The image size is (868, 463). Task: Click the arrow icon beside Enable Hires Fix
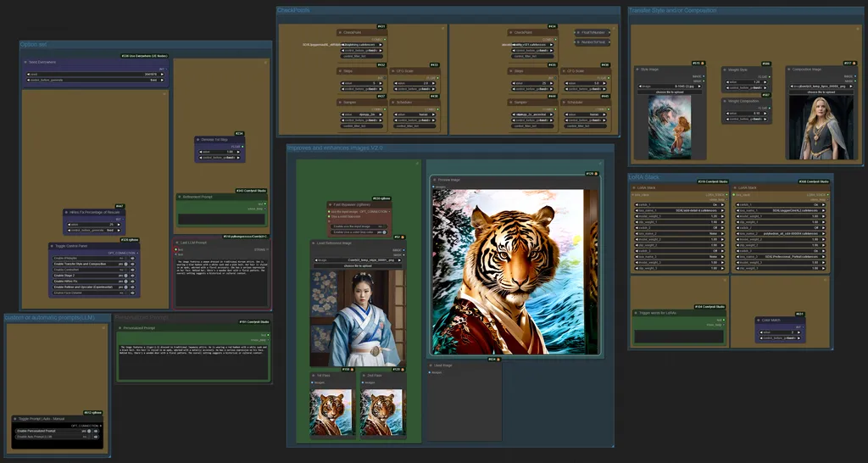click(x=133, y=282)
